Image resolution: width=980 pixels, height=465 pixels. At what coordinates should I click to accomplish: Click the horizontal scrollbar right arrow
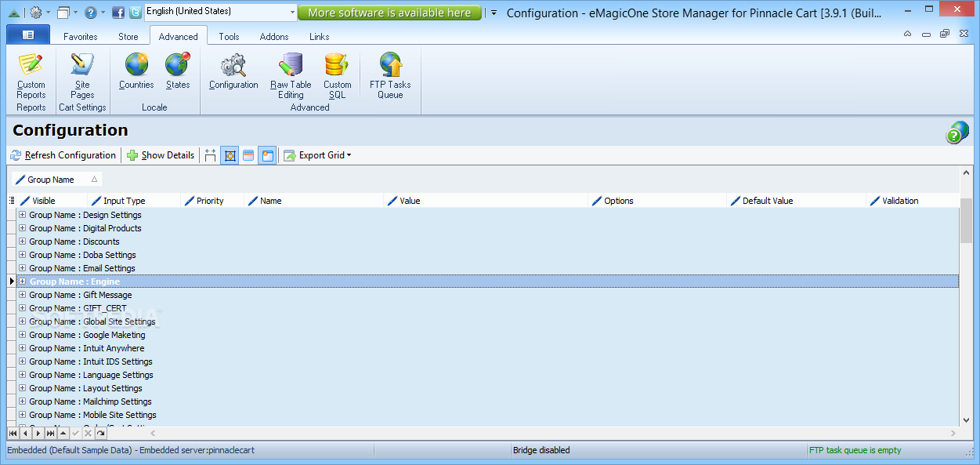pos(953,433)
